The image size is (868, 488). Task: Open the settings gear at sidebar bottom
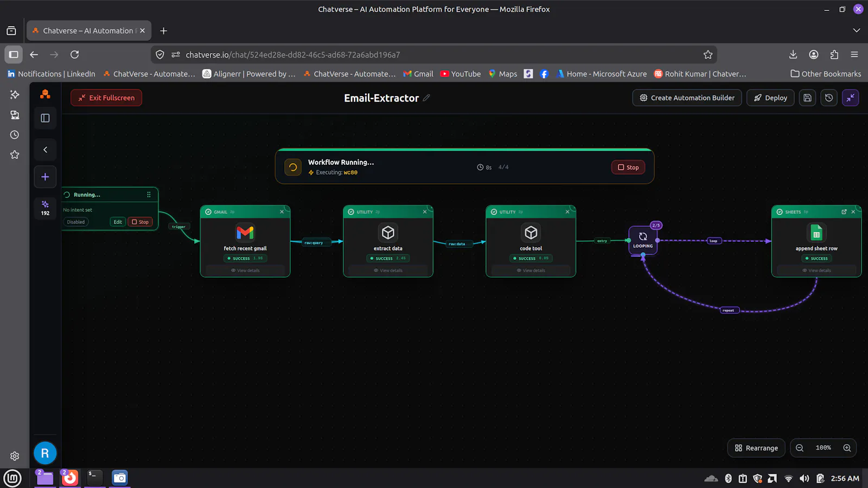[x=15, y=457]
